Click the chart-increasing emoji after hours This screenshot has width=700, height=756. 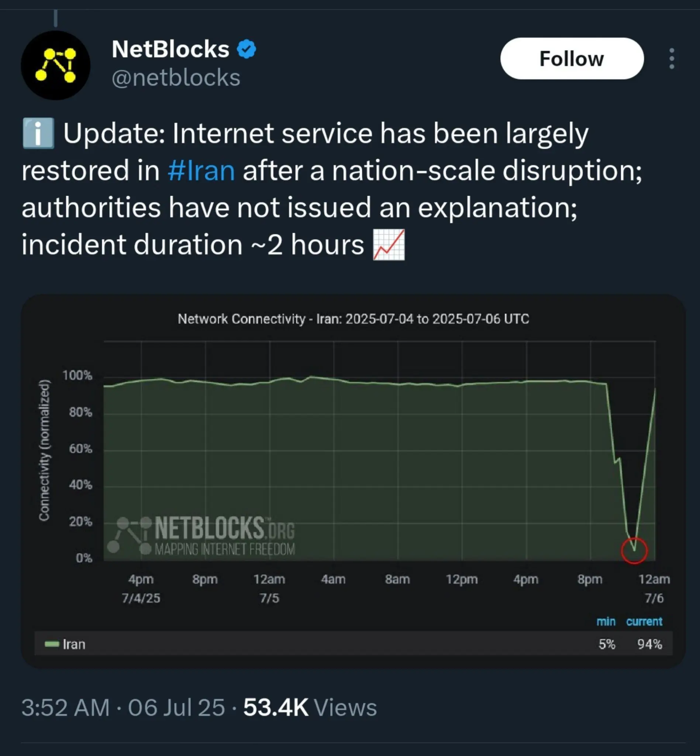coord(389,245)
